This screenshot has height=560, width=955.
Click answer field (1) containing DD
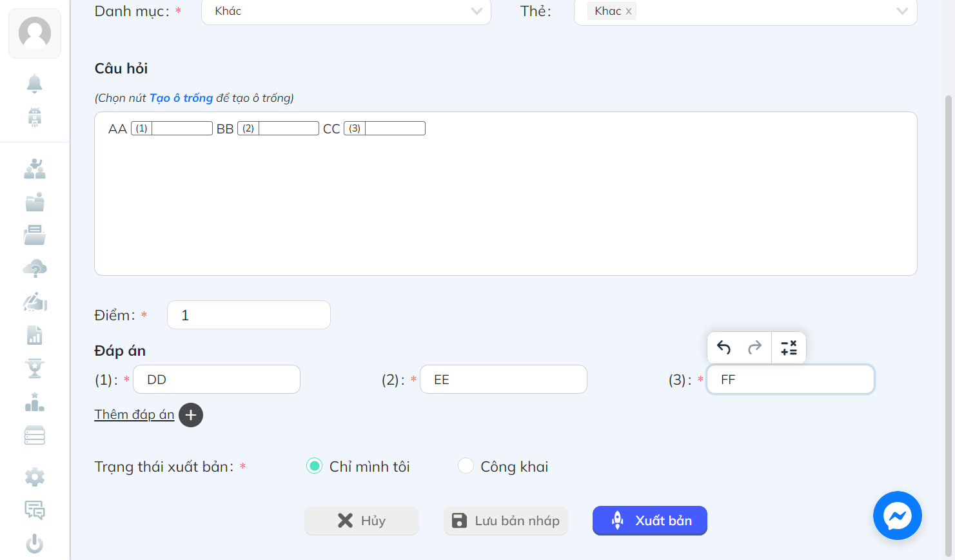pos(217,380)
